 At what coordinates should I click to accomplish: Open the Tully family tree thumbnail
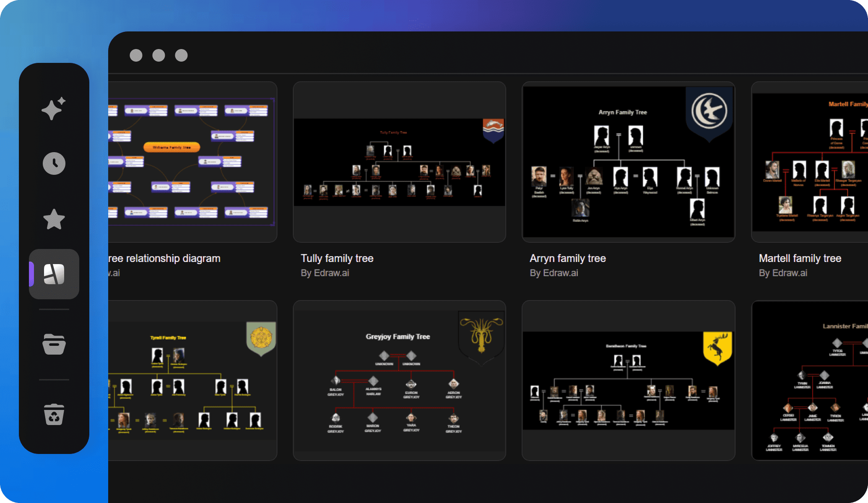point(400,162)
